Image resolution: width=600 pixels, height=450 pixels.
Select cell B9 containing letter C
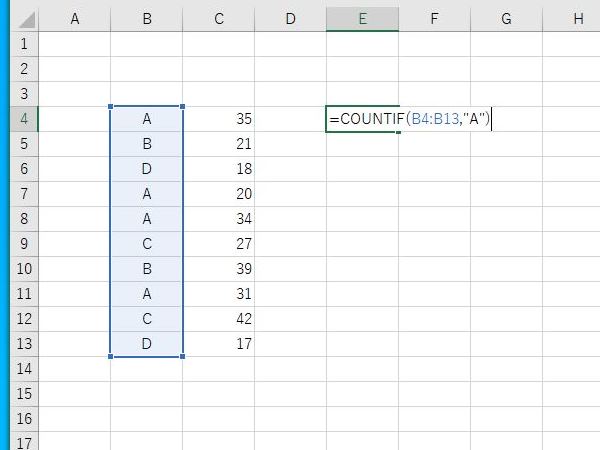(147, 244)
